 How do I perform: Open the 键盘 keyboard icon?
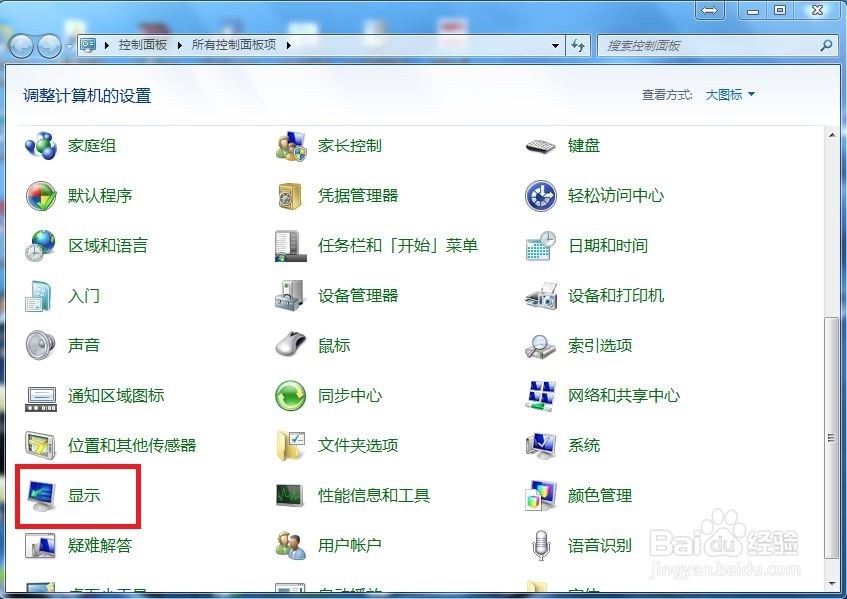click(540, 146)
